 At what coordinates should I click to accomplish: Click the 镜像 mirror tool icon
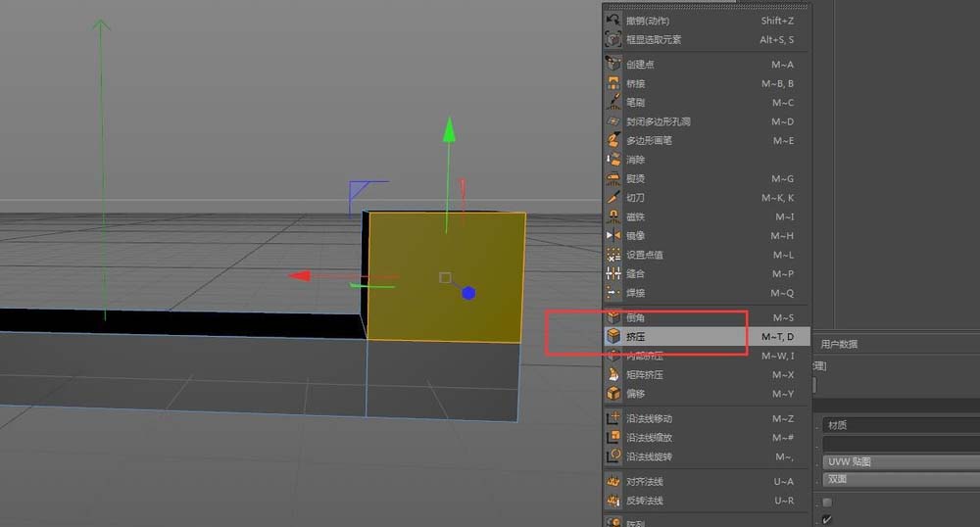point(613,235)
